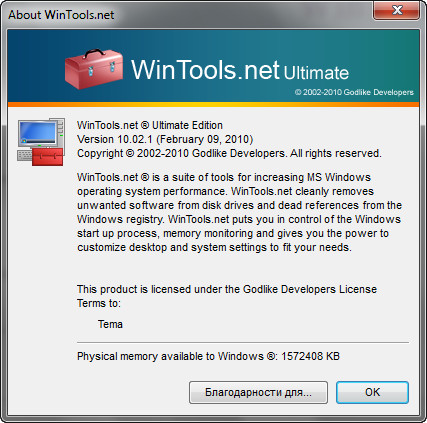Click the red toolbox logo in banner
The image size is (427, 423).
click(x=94, y=69)
